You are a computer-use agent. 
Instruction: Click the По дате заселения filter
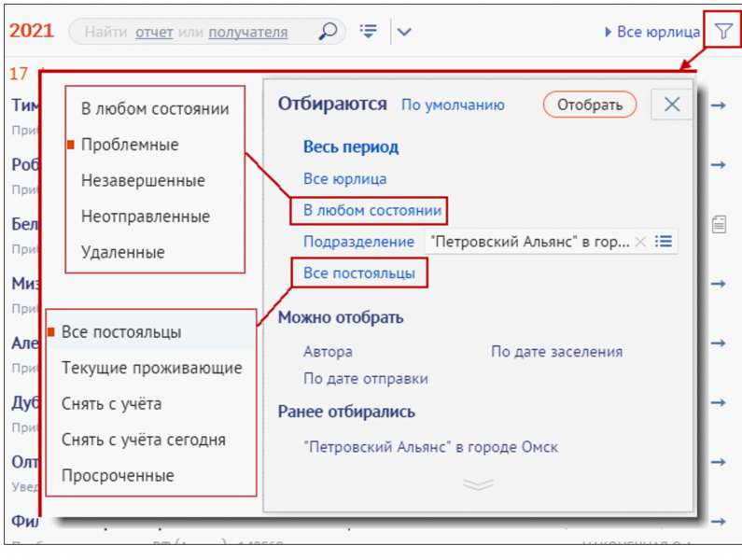pyautogui.click(x=556, y=352)
